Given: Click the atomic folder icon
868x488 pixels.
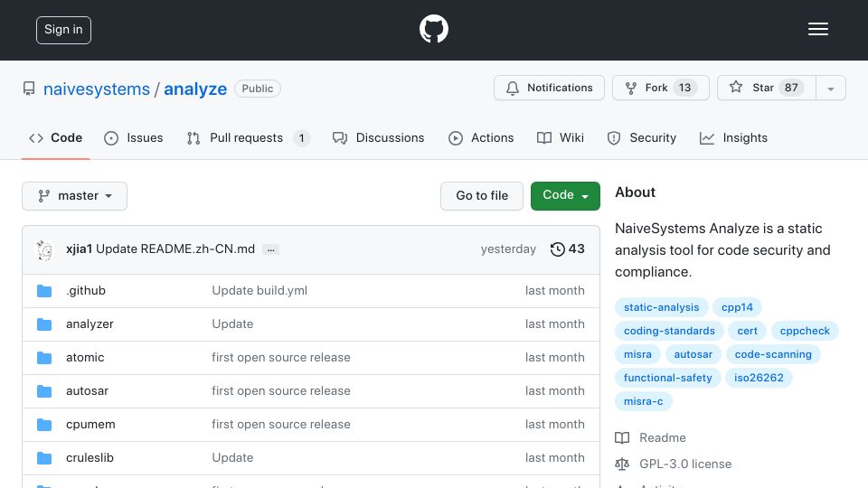Looking at the screenshot, I should coord(44,358).
